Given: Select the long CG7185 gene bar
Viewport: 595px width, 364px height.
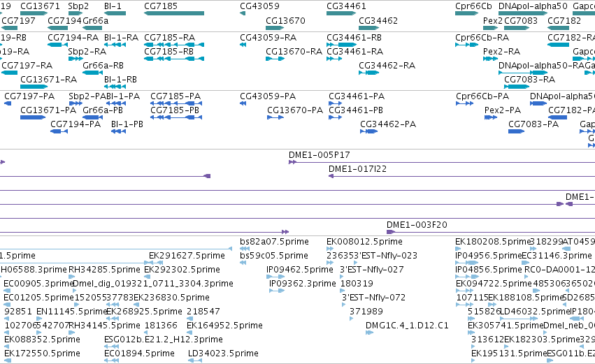Looking at the screenshot, I should click(x=174, y=14).
